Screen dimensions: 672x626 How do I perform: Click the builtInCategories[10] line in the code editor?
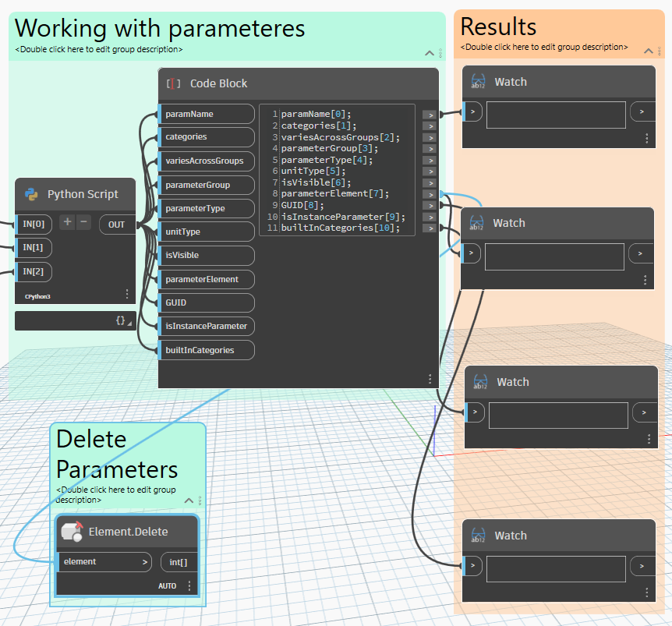[x=340, y=228]
